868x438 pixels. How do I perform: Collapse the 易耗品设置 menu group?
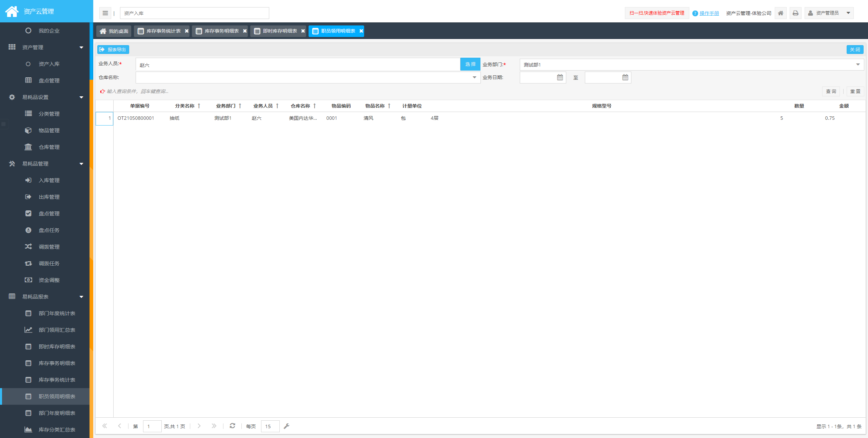45,97
